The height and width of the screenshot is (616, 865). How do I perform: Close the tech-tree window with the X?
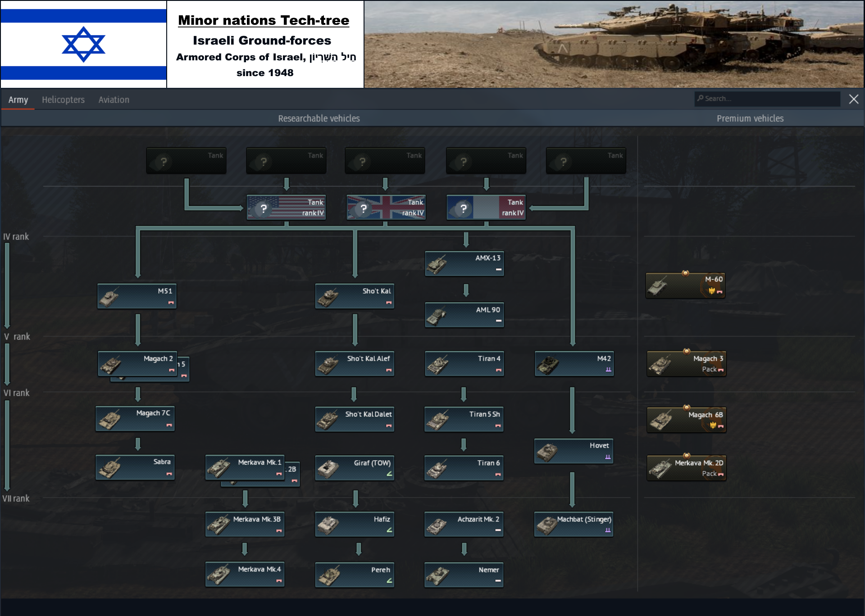point(853,99)
